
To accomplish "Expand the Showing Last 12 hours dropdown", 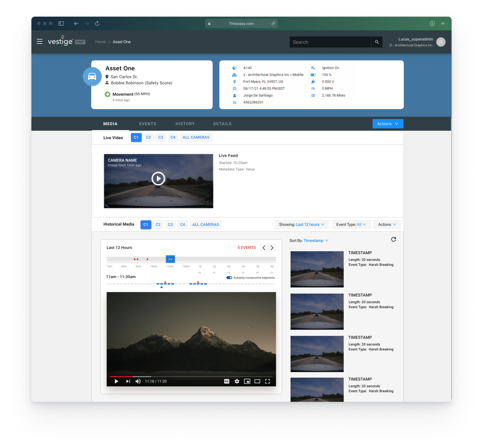I will (301, 225).
